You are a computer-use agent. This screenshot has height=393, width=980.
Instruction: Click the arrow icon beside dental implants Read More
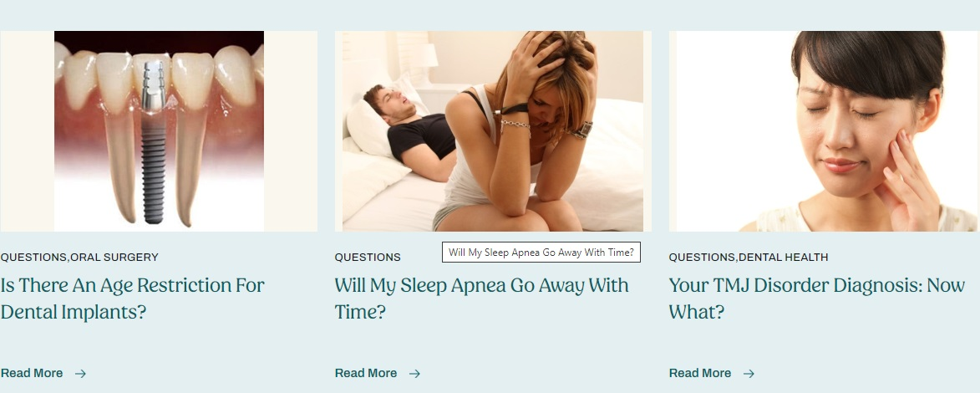[80, 374]
